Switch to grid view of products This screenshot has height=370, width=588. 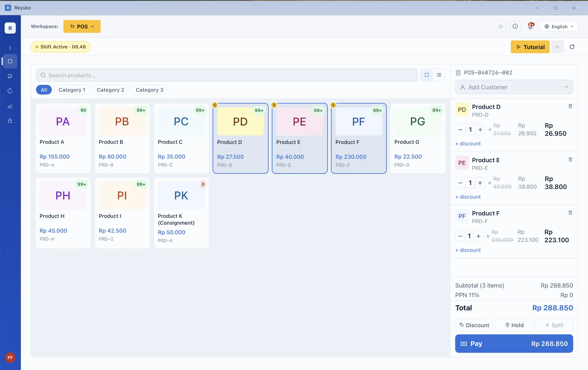tap(427, 75)
